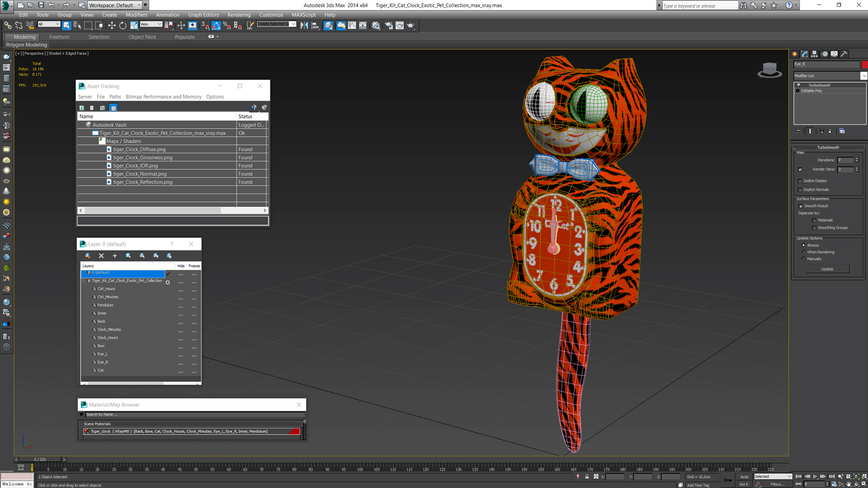Select the Always update radio button
This screenshot has width=868, height=488.
(x=803, y=245)
